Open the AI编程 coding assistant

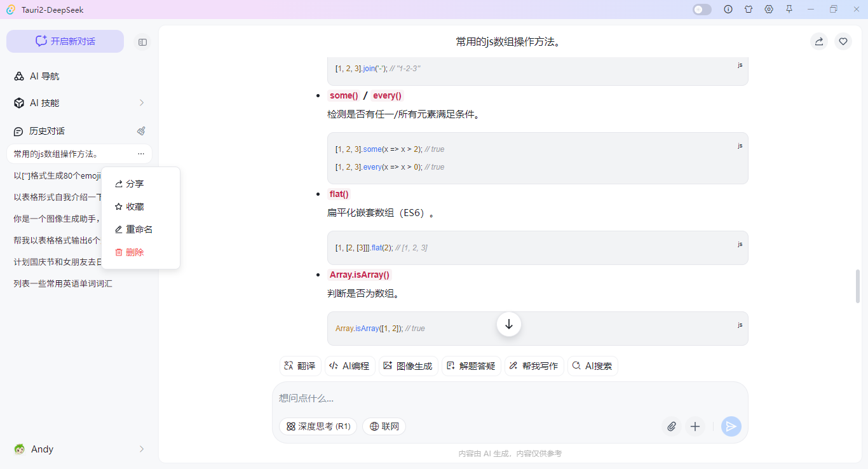point(349,365)
